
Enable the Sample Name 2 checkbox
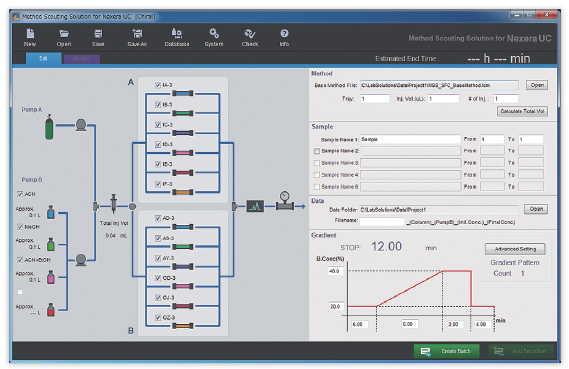pyautogui.click(x=317, y=151)
